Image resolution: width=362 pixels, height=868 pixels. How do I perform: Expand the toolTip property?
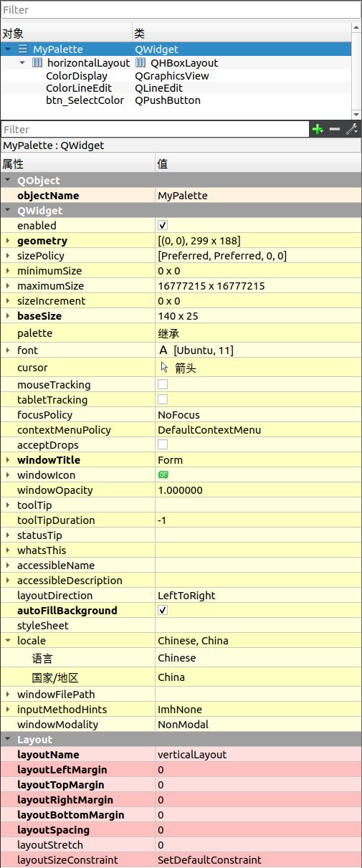click(7, 505)
